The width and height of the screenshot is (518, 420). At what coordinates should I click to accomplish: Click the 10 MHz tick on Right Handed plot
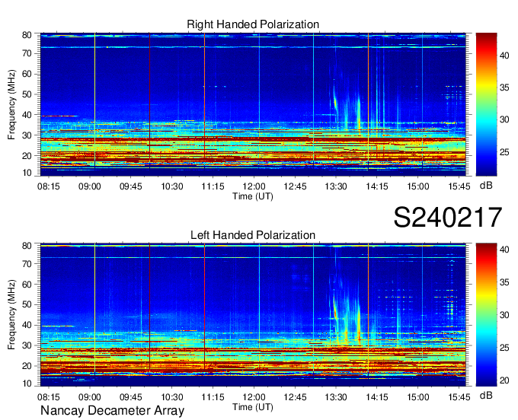click(27, 173)
